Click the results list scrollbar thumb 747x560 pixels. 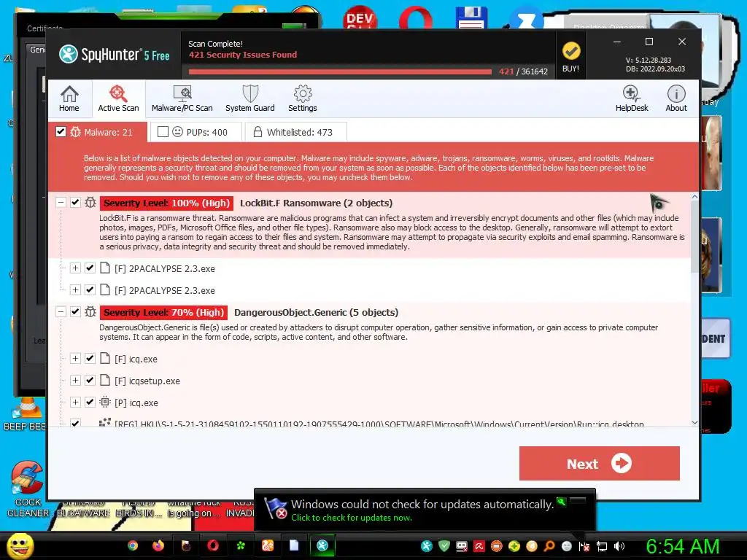694,237
